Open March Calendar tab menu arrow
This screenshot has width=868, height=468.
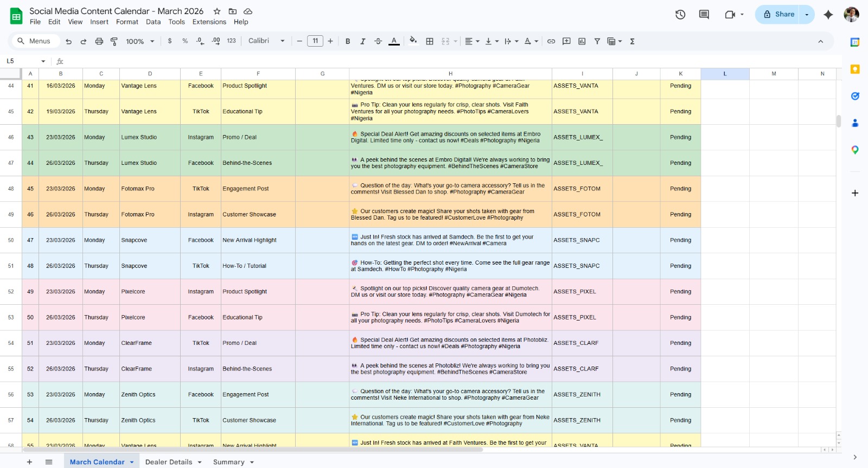click(132, 462)
